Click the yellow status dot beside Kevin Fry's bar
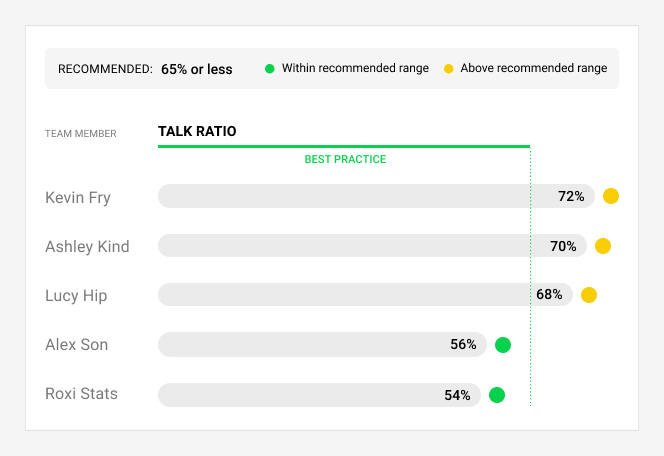 click(x=611, y=196)
